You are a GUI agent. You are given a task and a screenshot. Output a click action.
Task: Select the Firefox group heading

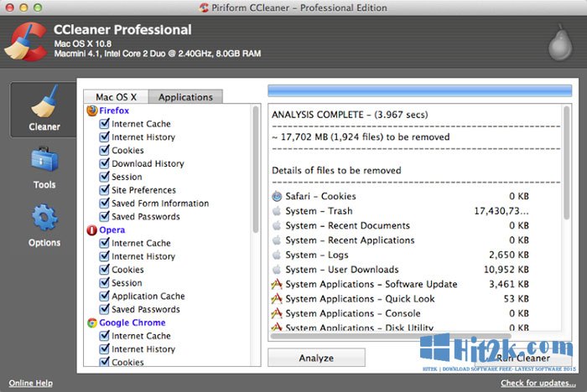tap(114, 111)
